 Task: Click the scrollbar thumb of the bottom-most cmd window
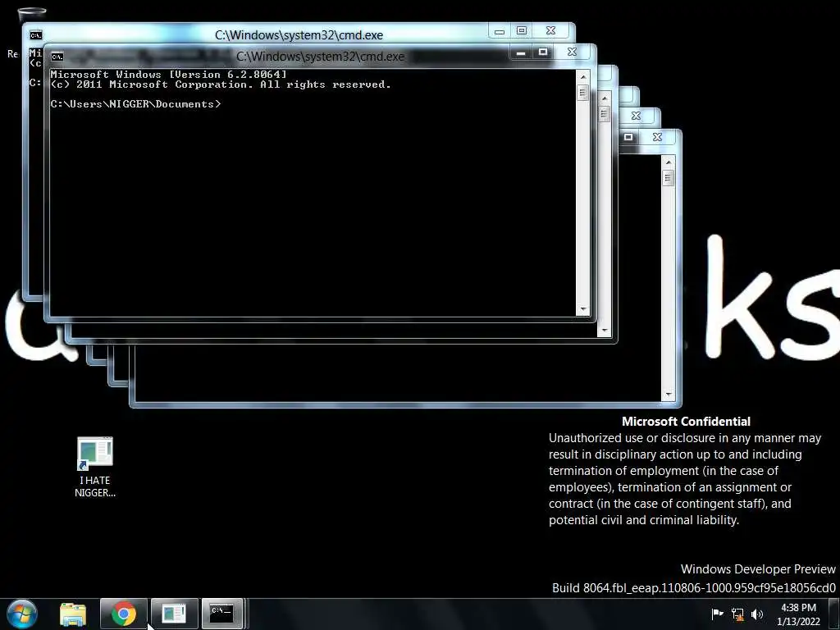[668, 178]
